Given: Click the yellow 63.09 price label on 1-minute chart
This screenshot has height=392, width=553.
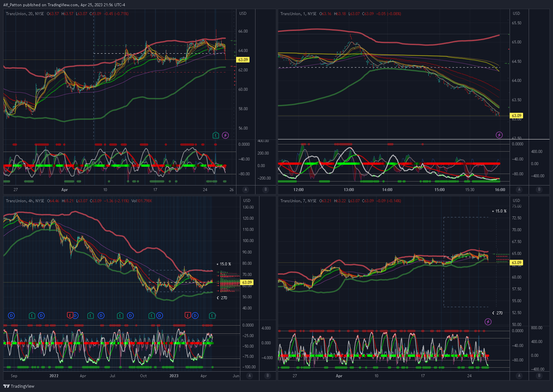Looking at the screenshot, I should point(517,116).
